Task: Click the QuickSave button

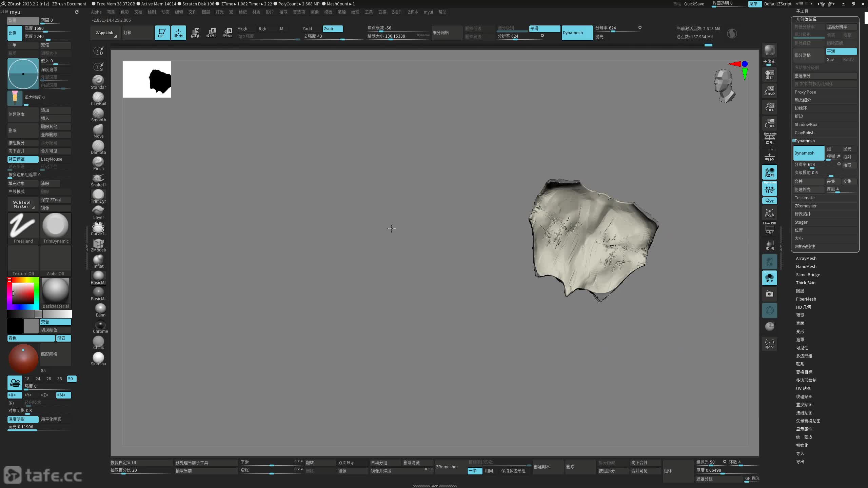Action: pos(694,4)
